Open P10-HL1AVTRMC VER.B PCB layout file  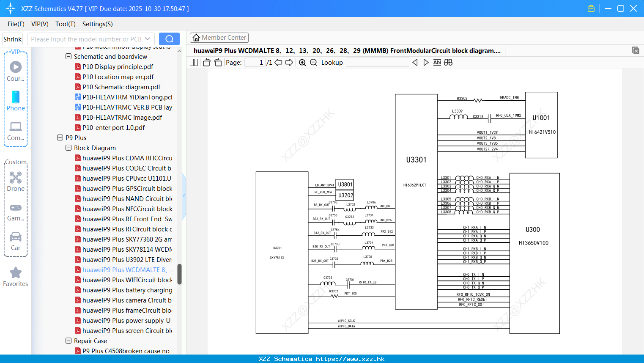coord(127,107)
